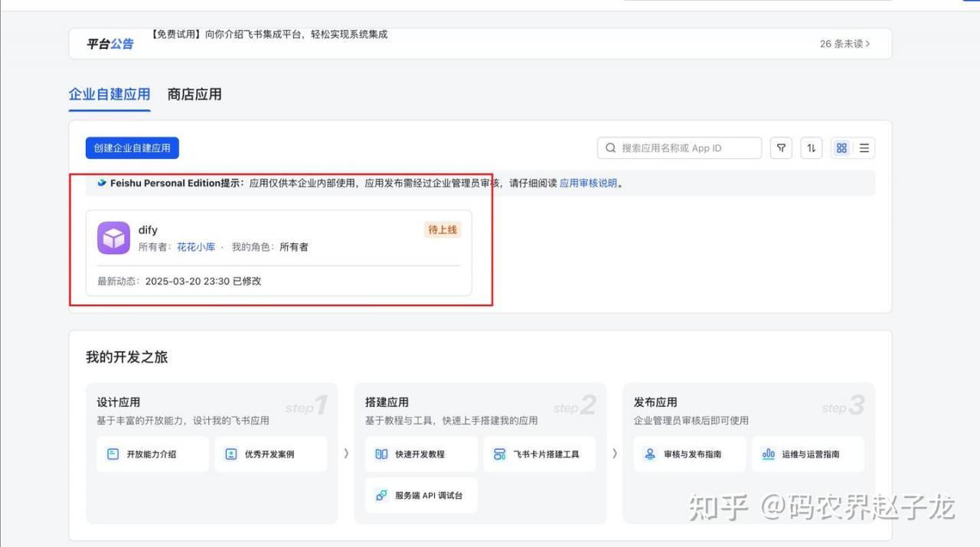This screenshot has height=547, width=980.
Task: Click the 我的角色：所有者 label
Action: point(270,247)
